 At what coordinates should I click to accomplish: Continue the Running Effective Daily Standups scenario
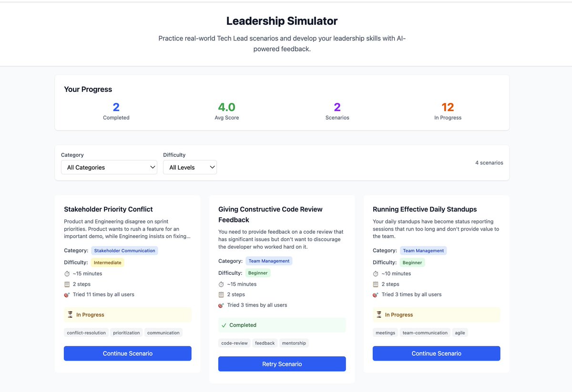(x=437, y=353)
